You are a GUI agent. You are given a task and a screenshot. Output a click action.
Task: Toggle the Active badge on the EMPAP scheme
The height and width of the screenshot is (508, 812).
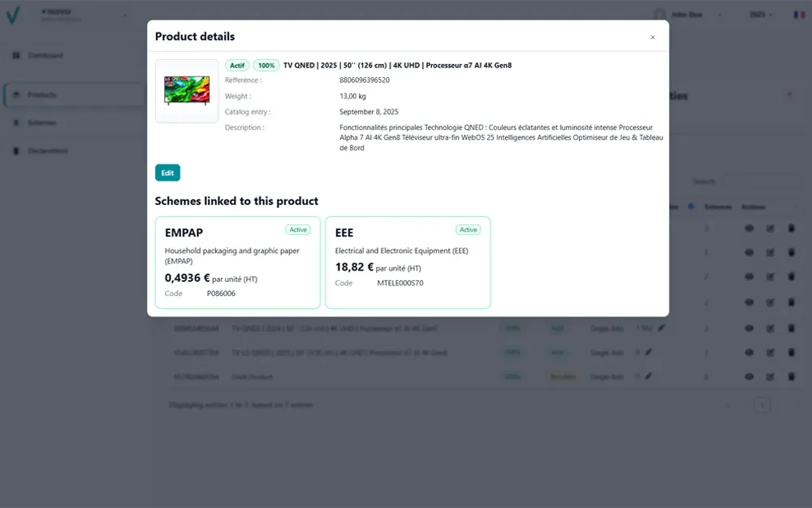[298, 229]
